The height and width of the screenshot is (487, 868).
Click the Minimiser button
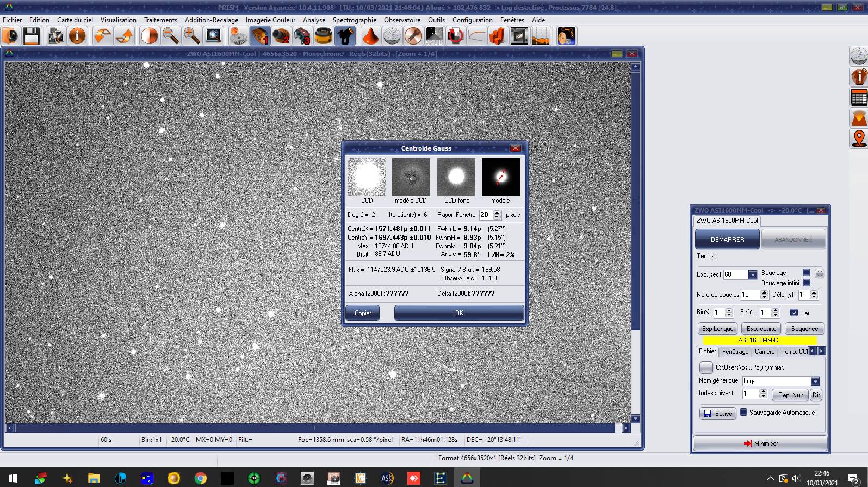point(760,444)
